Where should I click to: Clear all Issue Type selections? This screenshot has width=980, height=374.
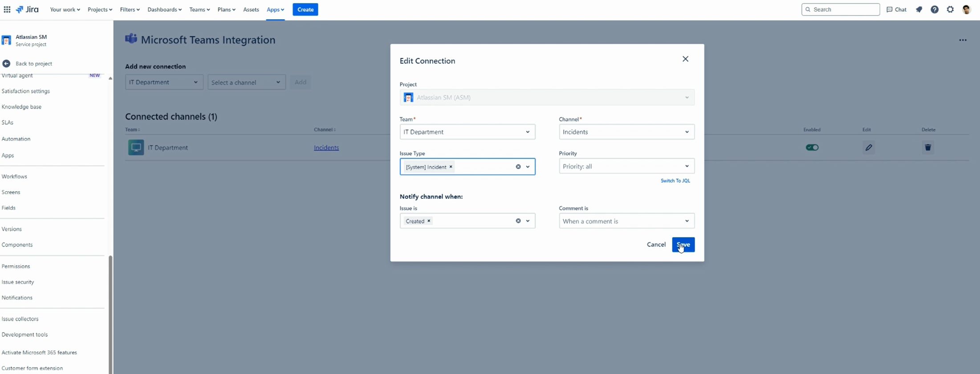(x=518, y=167)
